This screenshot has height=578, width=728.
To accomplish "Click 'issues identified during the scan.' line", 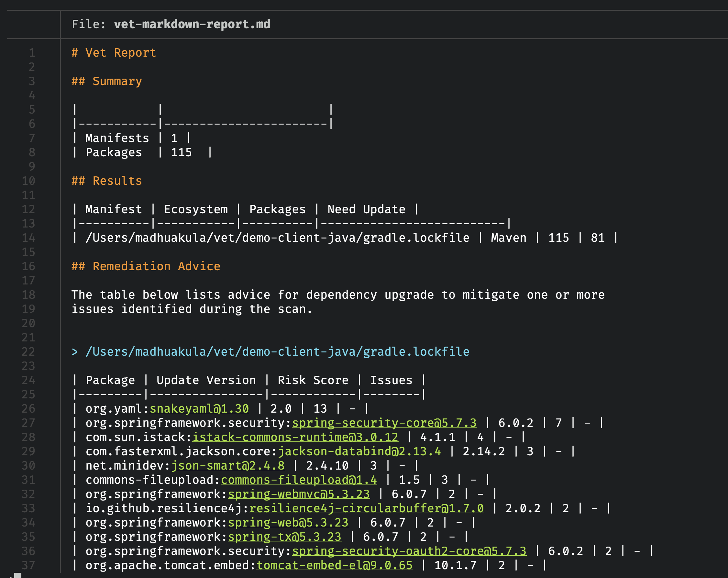I will 192,309.
